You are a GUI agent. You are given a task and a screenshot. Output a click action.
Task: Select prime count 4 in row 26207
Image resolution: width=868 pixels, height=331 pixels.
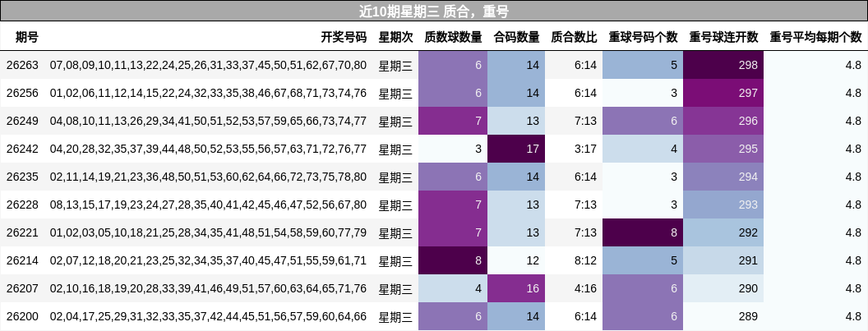453,289
